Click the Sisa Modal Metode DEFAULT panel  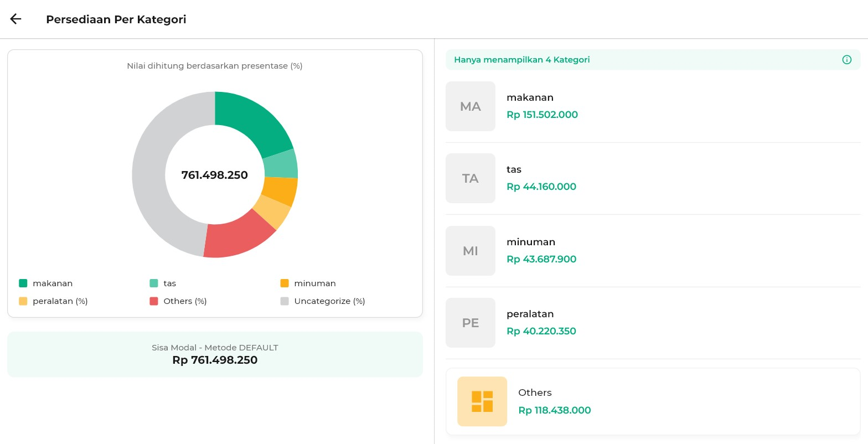[215, 354]
